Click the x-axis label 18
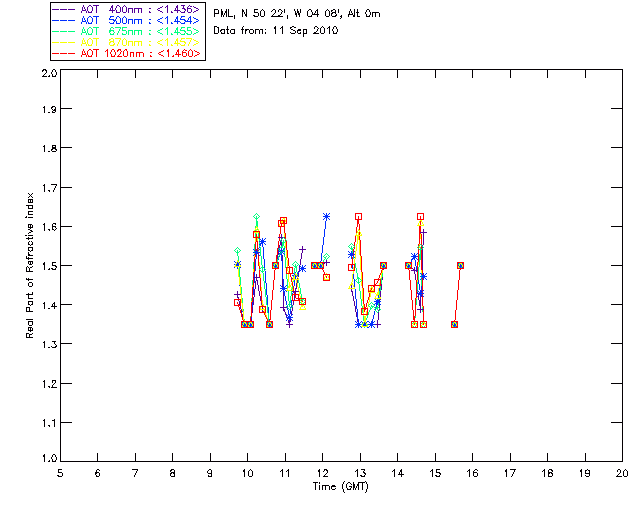Image resolution: width=640 pixels, height=512 pixels. click(x=548, y=473)
